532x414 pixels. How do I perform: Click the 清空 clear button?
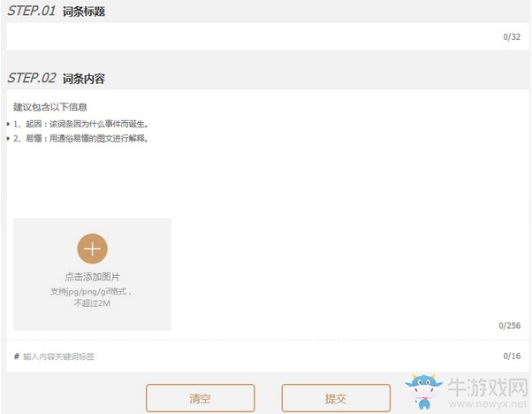click(201, 398)
